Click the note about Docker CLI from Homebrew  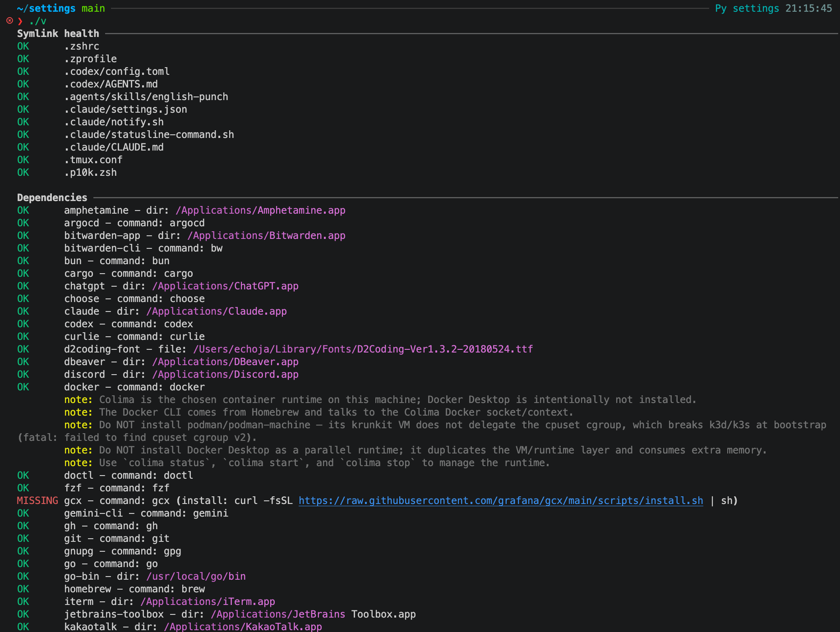coord(318,412)
